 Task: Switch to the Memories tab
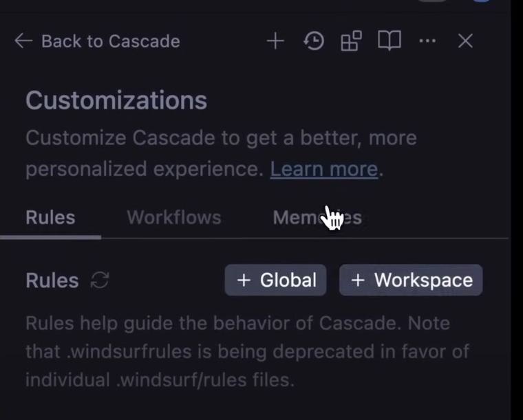(x=317, y=217)
